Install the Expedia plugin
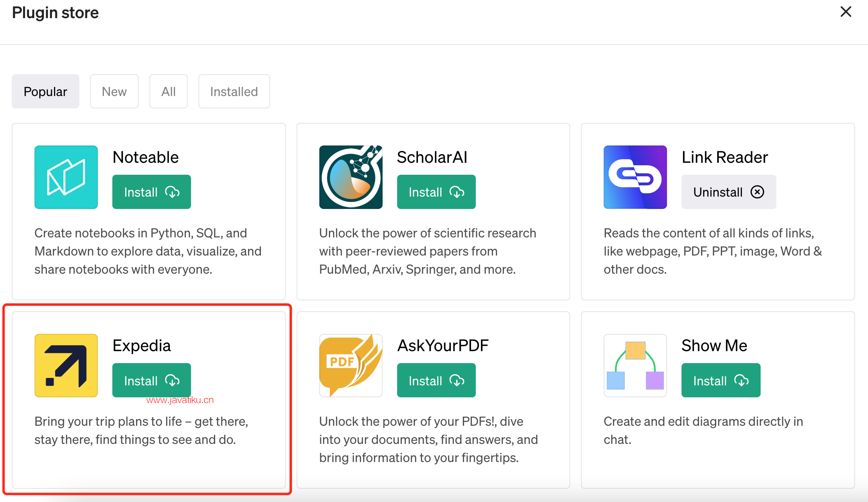The width and height of the screenshot is (868, 502). 152,380
